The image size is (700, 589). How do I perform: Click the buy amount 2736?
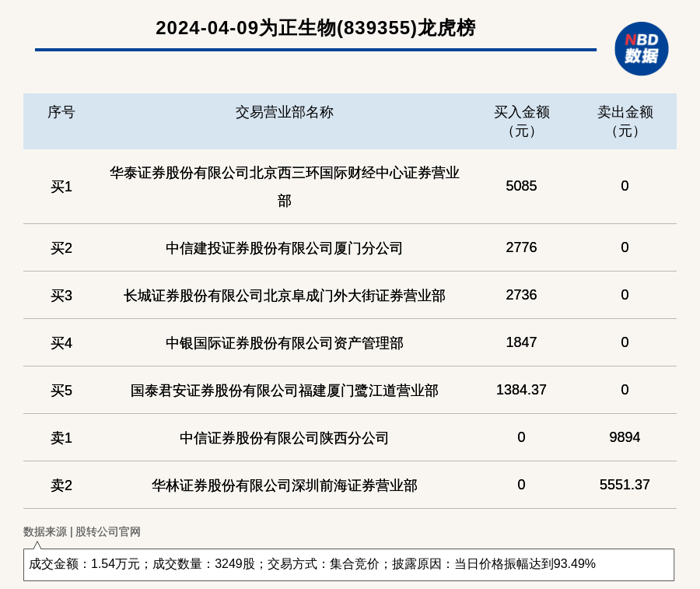[x=521, y=295]
